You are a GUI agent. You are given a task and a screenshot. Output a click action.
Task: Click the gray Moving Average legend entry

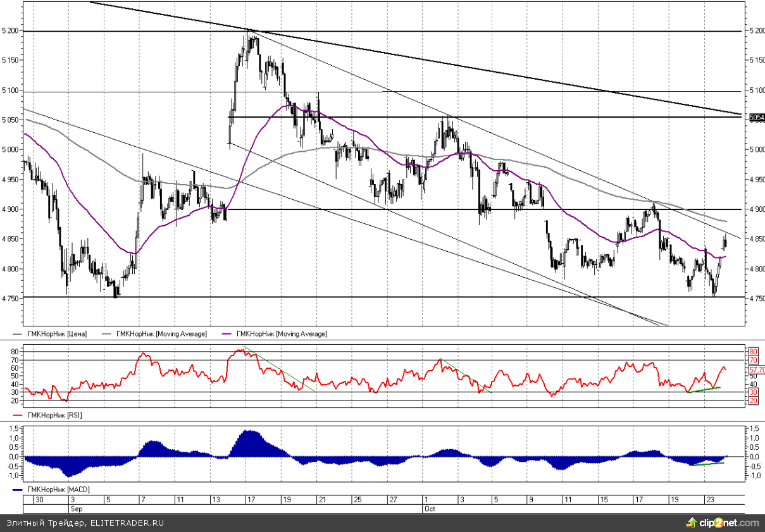159,333
